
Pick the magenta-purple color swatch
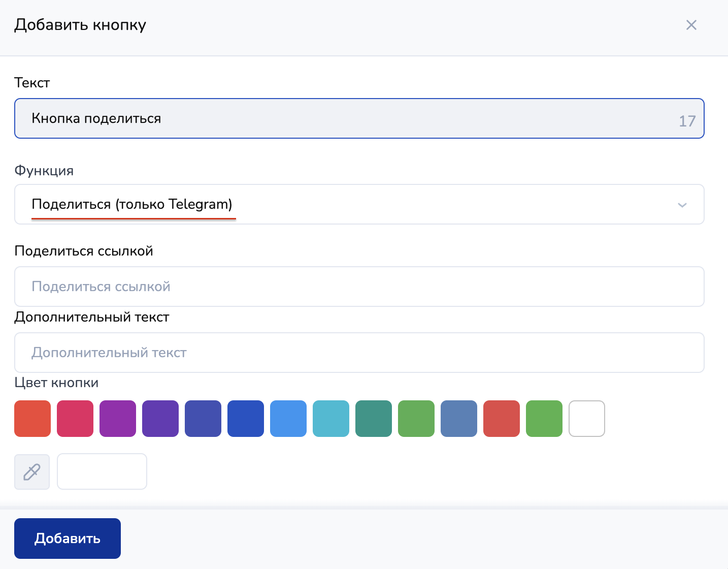point(118,419)
